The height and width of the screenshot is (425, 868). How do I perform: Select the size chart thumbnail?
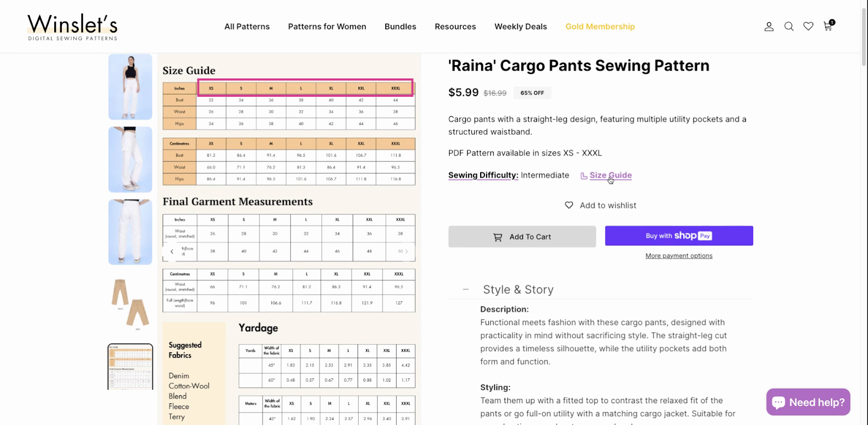(x=130, y=366)
